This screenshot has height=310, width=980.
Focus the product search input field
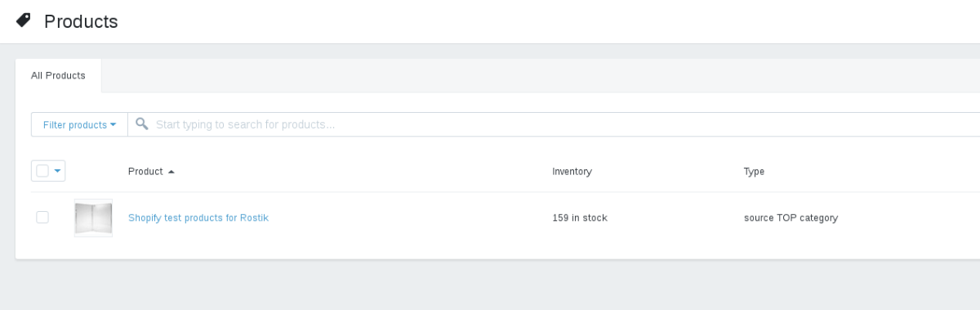(x=563, y=124)
